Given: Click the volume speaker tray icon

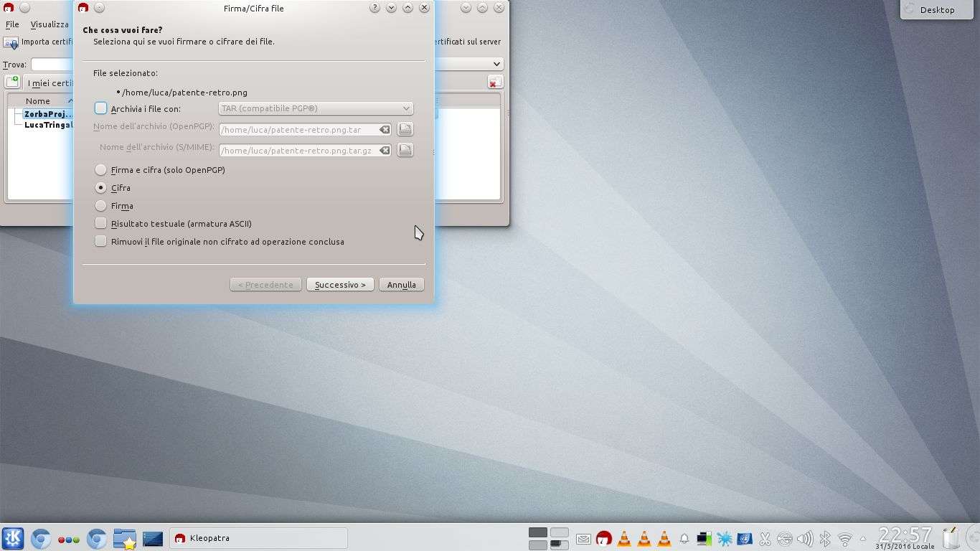Looking at the screenshot, I should 805,538.
